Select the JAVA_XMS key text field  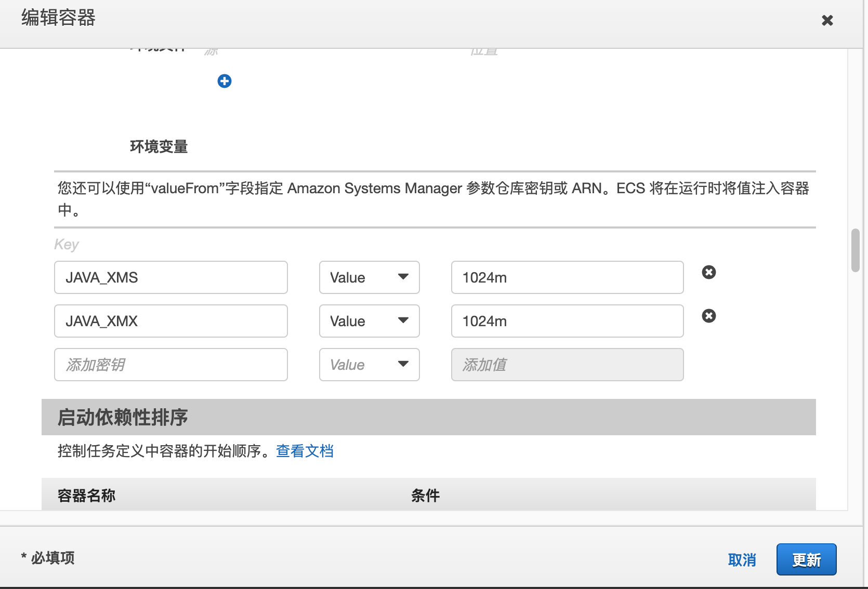(x=170, y=277)
